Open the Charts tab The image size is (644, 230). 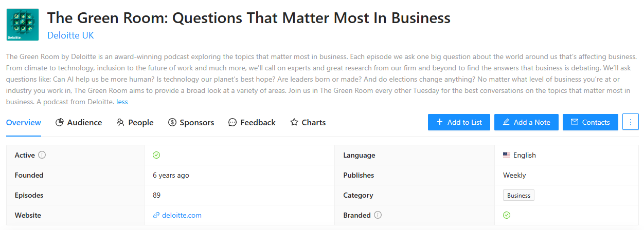point(308,122)
